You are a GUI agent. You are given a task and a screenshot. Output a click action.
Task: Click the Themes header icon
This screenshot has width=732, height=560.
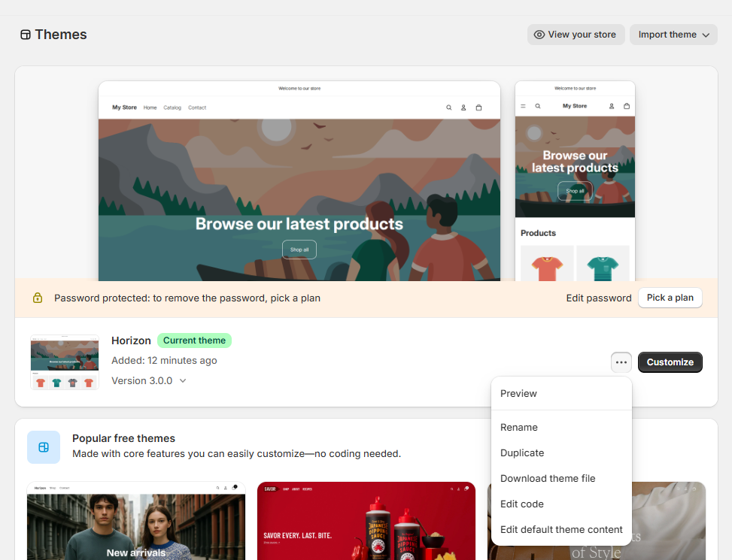pyautogui.click(x=26, y=35)
